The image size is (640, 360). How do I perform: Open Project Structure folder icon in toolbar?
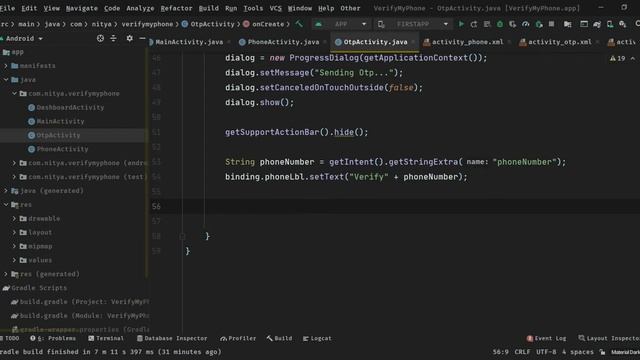(567, 24)
